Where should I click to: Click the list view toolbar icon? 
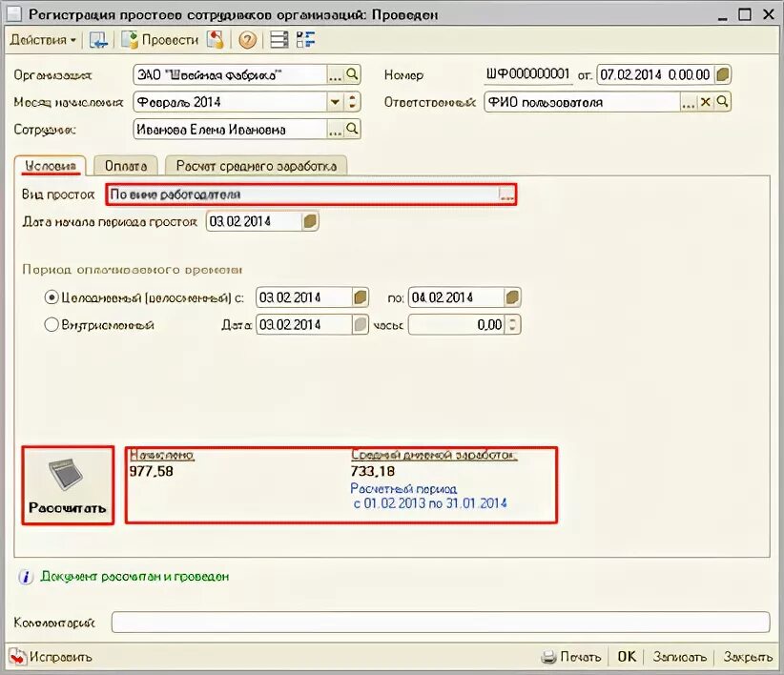(x=279, y=39)
